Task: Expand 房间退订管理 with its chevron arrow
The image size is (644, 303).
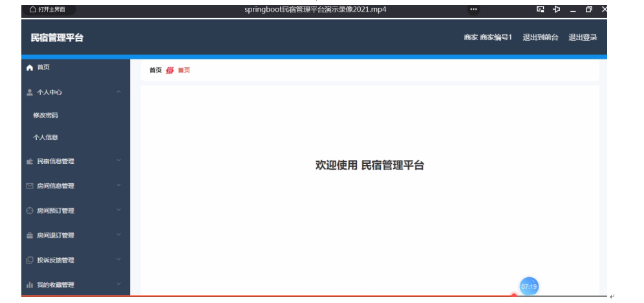Action: 119,234
